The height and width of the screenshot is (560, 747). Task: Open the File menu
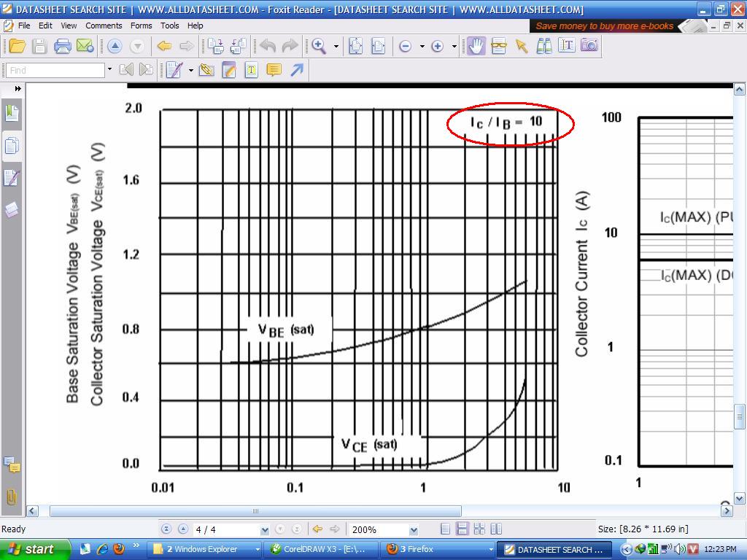(24, 26)
